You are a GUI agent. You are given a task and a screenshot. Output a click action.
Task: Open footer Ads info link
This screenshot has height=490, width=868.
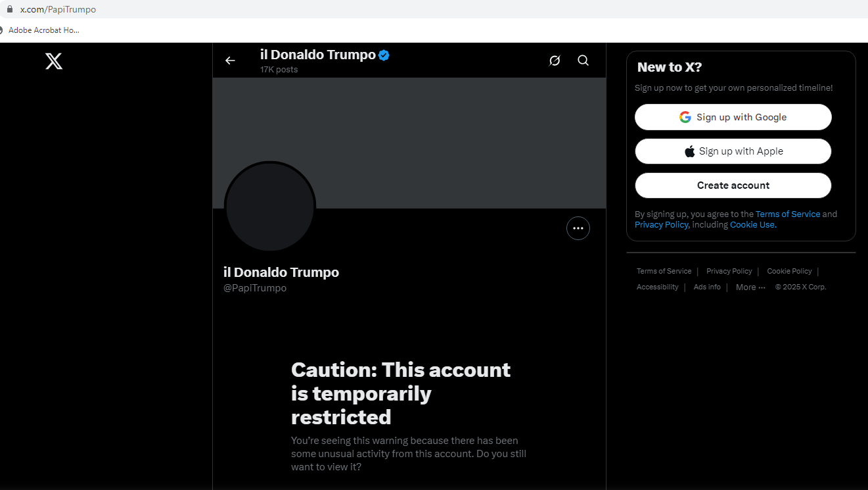pos(707,287)
